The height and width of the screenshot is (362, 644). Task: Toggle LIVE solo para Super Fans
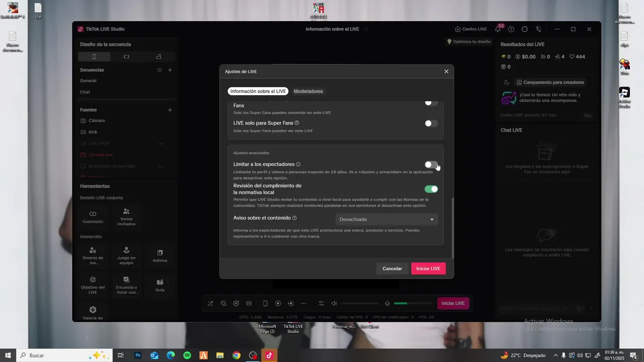[x=431, y=123]
